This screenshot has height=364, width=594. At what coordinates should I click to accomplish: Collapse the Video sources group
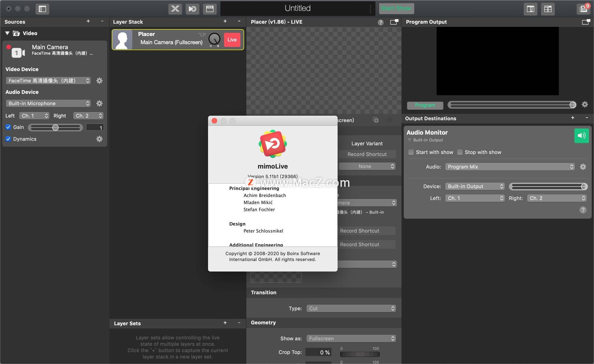7,33
